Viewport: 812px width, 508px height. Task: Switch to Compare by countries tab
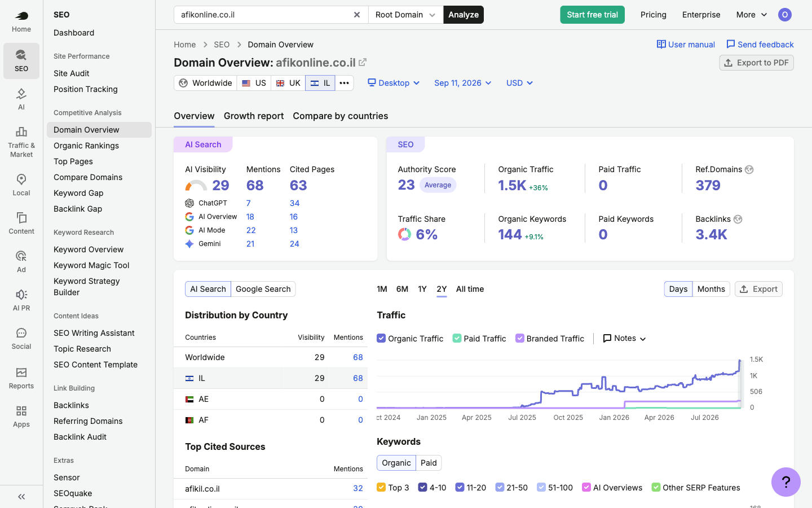(x=341, y=116)
